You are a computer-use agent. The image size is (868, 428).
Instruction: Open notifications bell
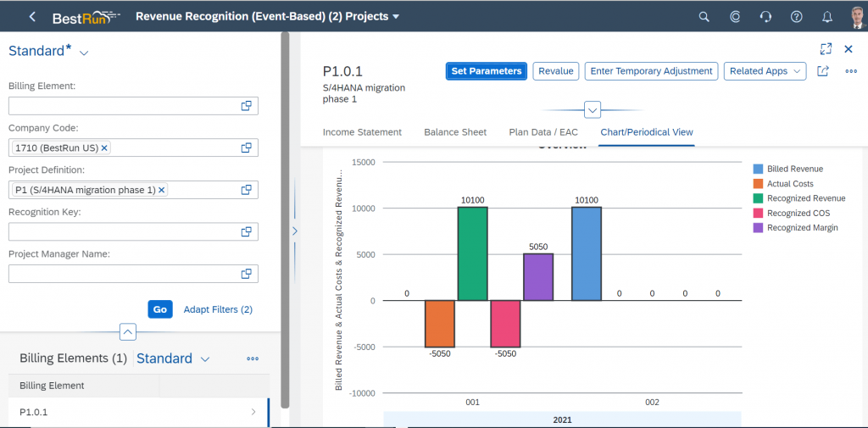(x=827, y=17)
